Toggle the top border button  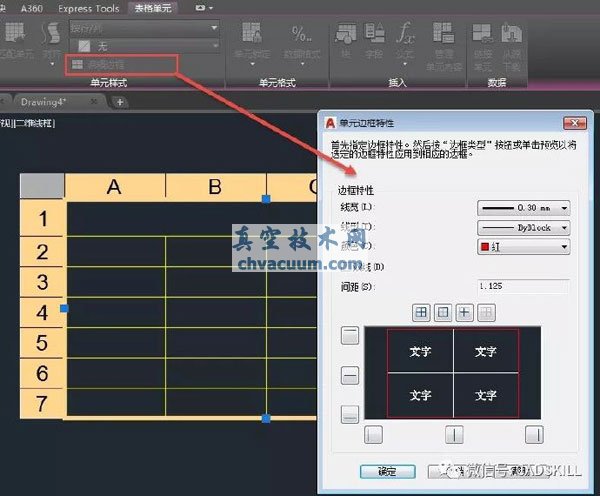pos(350,336)
